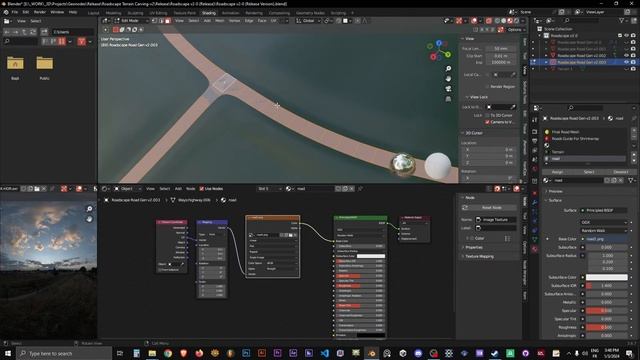The height and width of the screenshot is (360, 640).
Task: Click the Clip Start field in the View panel
Action: [x=501, y=56]
